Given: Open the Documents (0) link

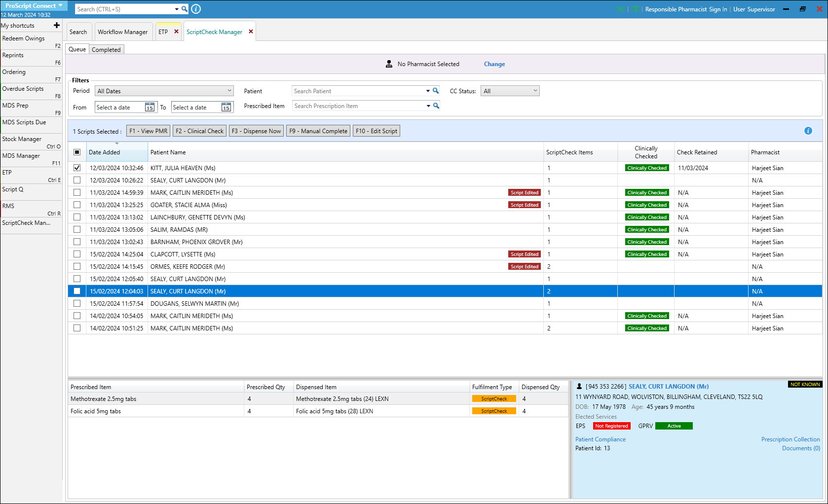Looking at the screenshot, I should click(801, 448).
